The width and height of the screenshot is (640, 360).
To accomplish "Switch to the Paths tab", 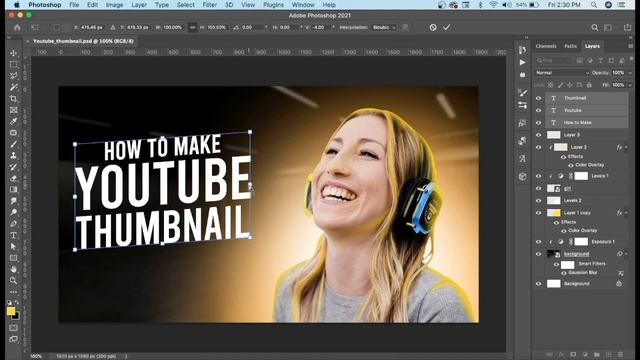I will (570, 46).
